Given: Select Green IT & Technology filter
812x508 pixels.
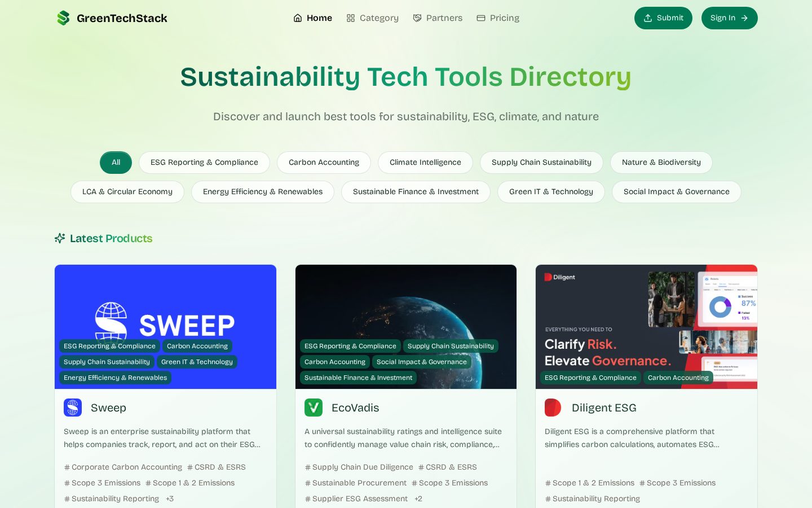Looking at the screenshot, I should point(551,192).
